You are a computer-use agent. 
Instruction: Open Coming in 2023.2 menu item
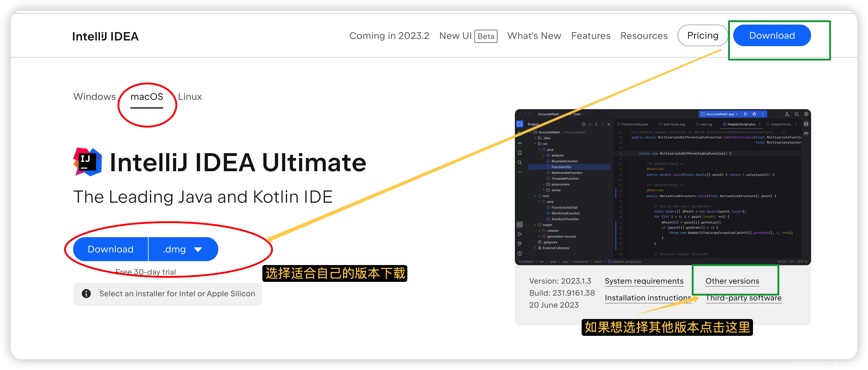389,36
